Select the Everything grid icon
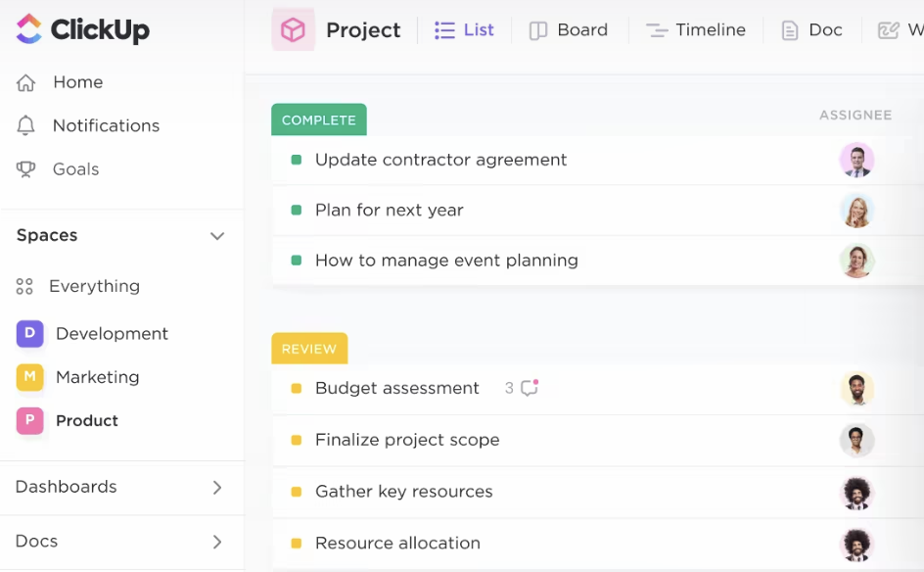 point(24,287)
